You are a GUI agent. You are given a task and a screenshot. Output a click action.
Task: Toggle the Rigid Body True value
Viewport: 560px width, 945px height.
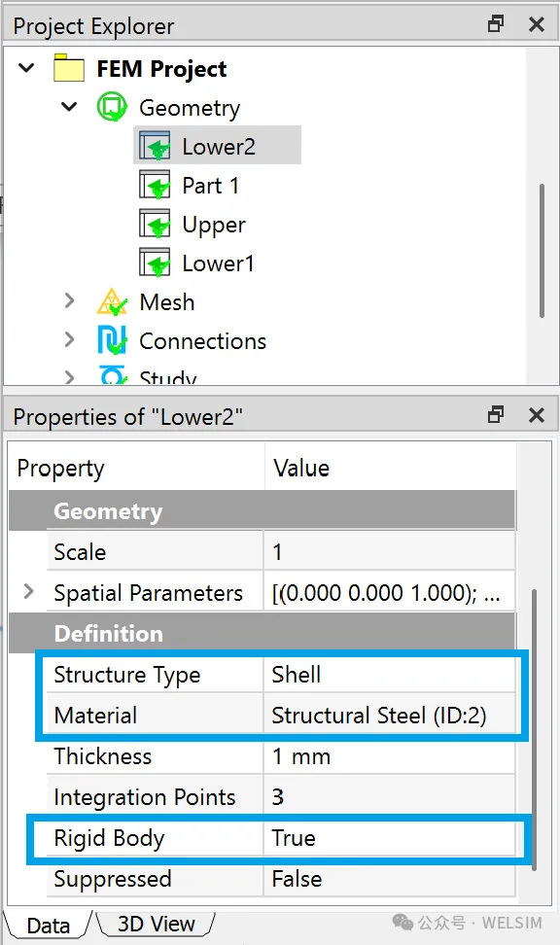point(390,838)
